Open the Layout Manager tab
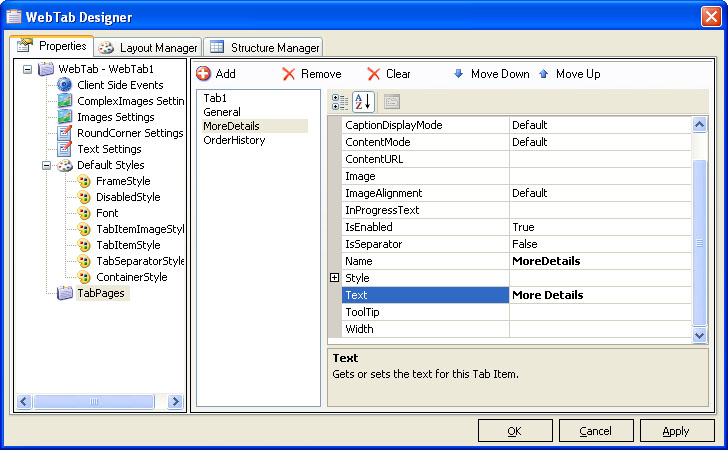Screen dimensions: 728x450 pyautogui.click(x=148, y=47)
